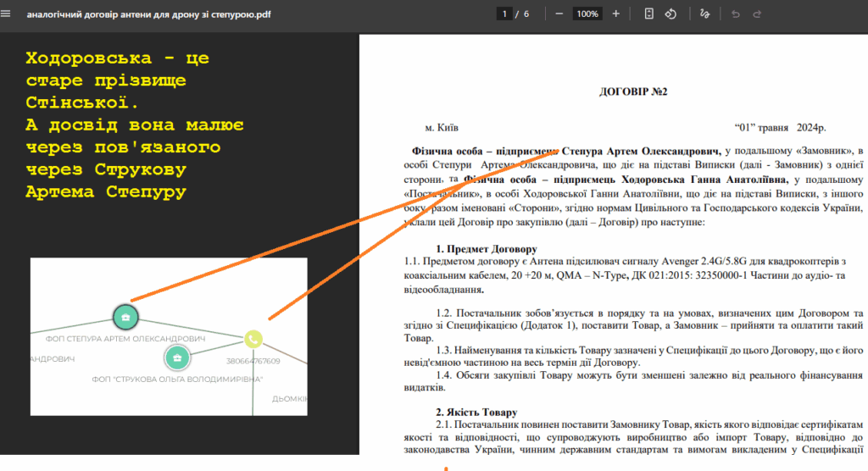Click the zoom out minus button
Viewport: 868px width, 471px height.
coord(559,14)
